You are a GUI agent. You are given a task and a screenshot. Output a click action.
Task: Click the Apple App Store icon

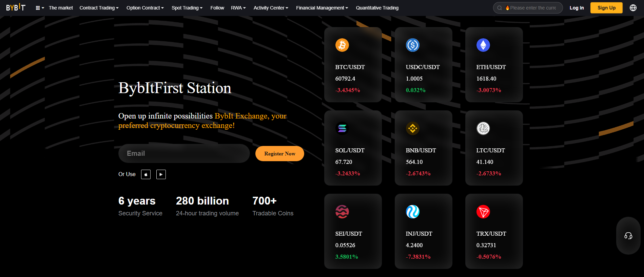tap(146, 174)
